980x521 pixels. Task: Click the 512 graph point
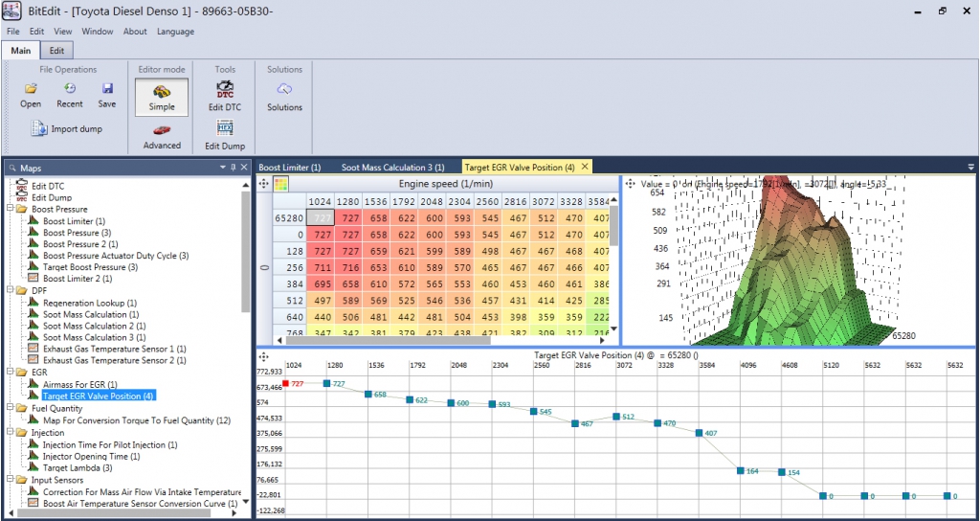coord(616,417)
